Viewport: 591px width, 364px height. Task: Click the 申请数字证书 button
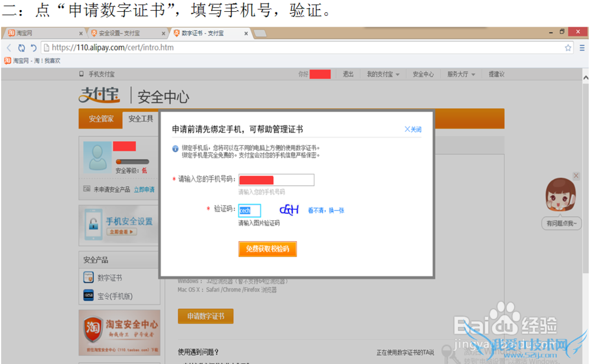coord(206,316)
